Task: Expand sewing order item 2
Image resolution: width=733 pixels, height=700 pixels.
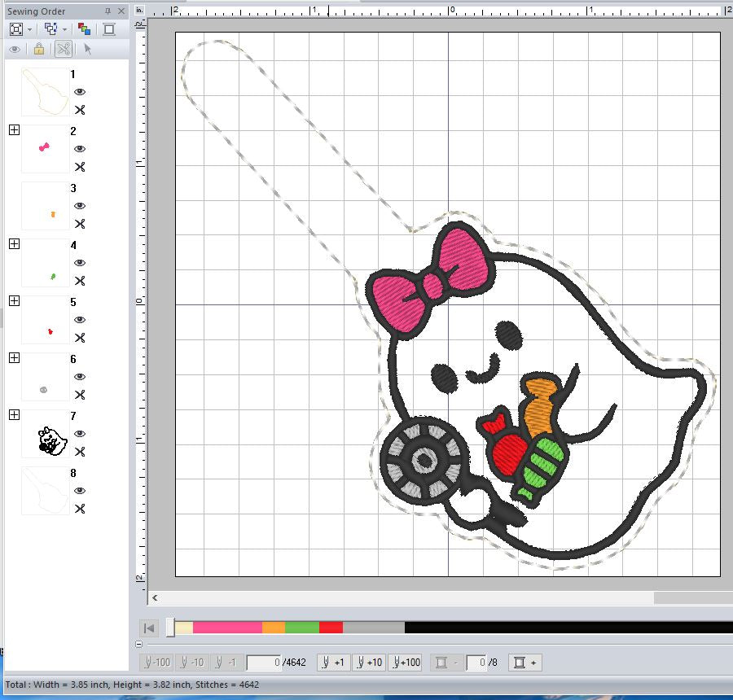Action: (15, 130)
